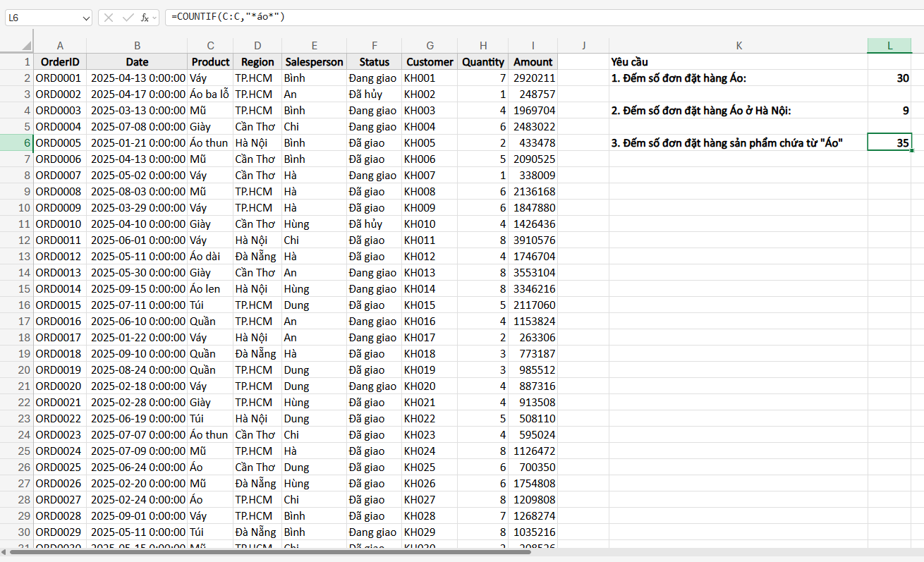Select row 6 header
924x562 pixels.
[16, 143]
